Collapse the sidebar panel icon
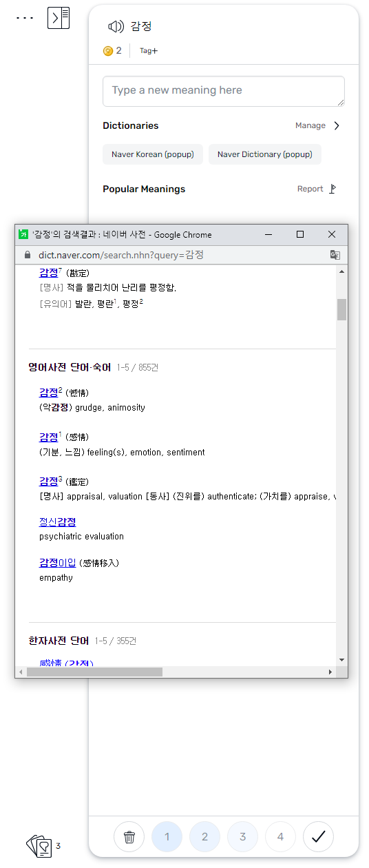The image size is (369, 868). tap(59, 18)
